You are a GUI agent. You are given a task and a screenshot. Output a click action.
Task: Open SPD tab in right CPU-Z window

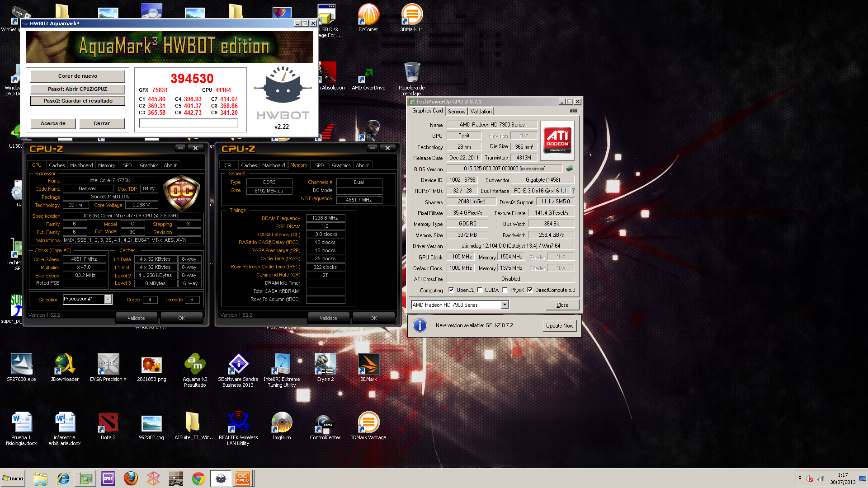coord(320,165)
